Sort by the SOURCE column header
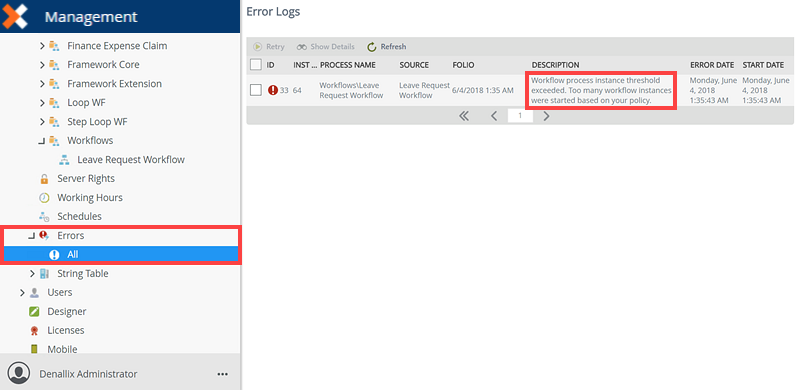Viewport: 800px width, 390px height. [414, 65]
